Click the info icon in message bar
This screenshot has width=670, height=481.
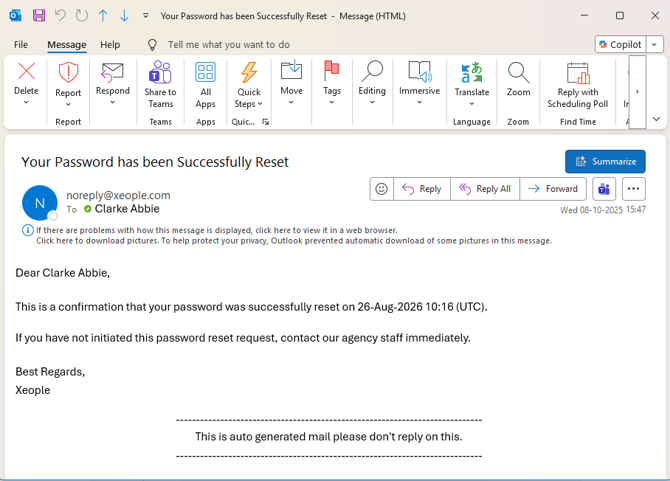click(28, 230)
